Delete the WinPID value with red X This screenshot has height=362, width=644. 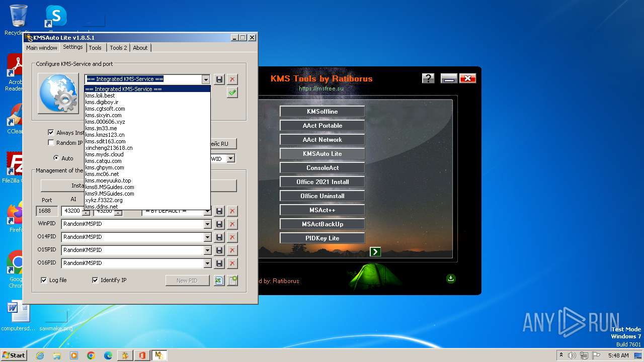click(x=232, y=224)
